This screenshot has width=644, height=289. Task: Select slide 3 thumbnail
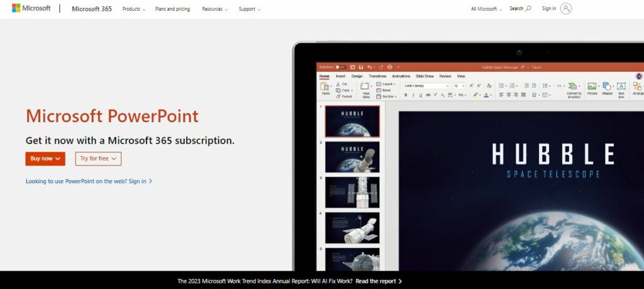pyautogui.click(x=352, y=193)
